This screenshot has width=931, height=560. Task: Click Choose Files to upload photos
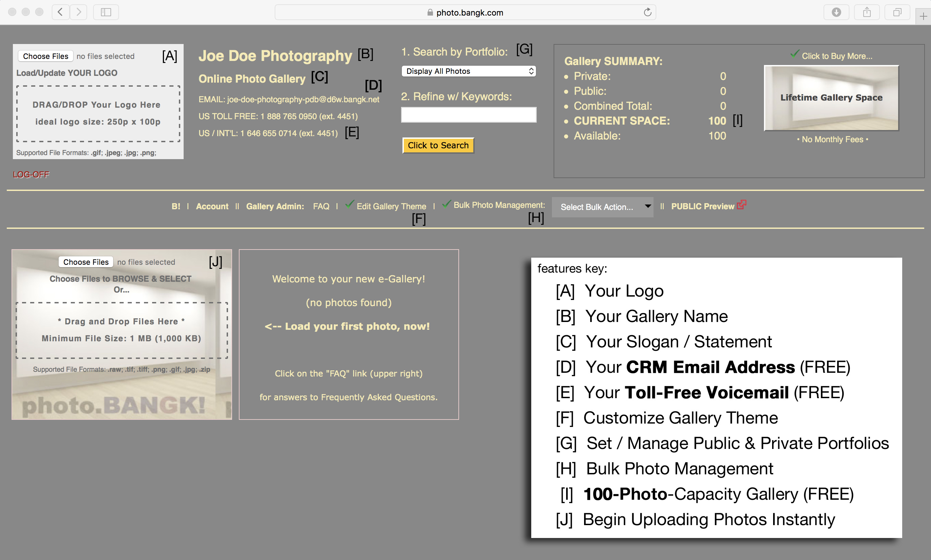point(86,262)
